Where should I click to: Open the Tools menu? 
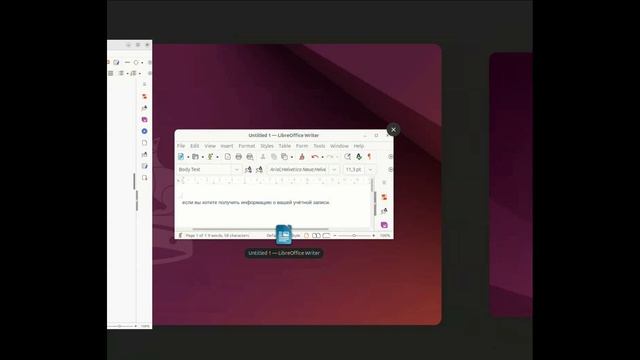click(319, 146)
